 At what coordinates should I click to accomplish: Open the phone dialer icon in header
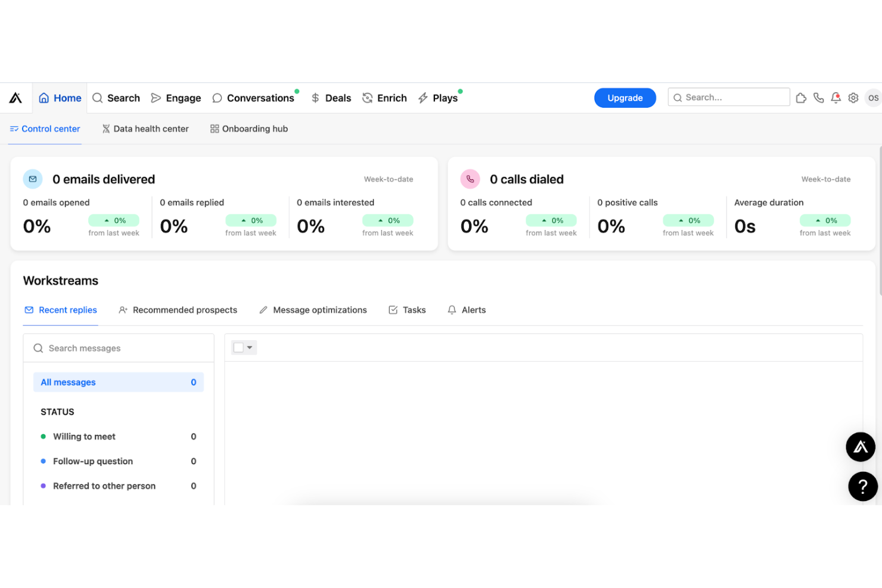(818, 98)
